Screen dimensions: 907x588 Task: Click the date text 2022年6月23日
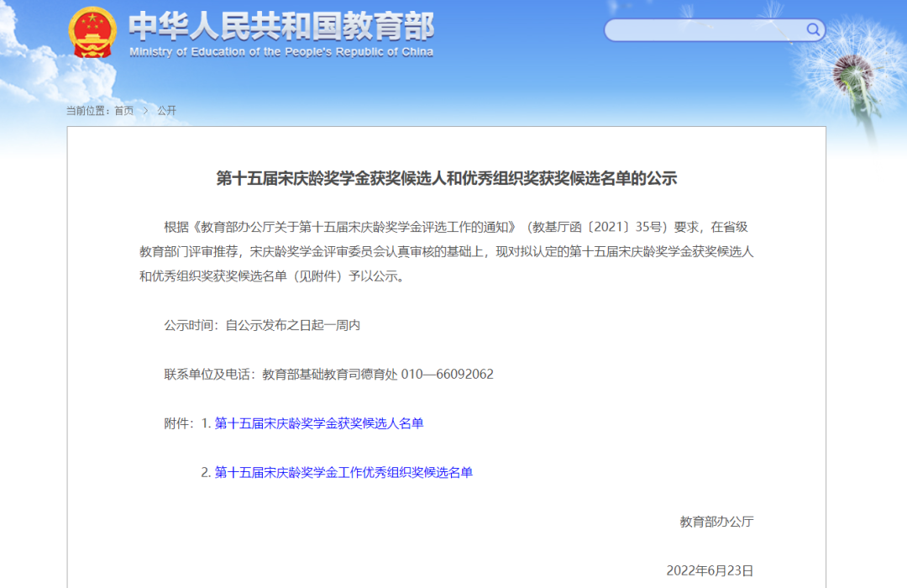click(710, 570)
